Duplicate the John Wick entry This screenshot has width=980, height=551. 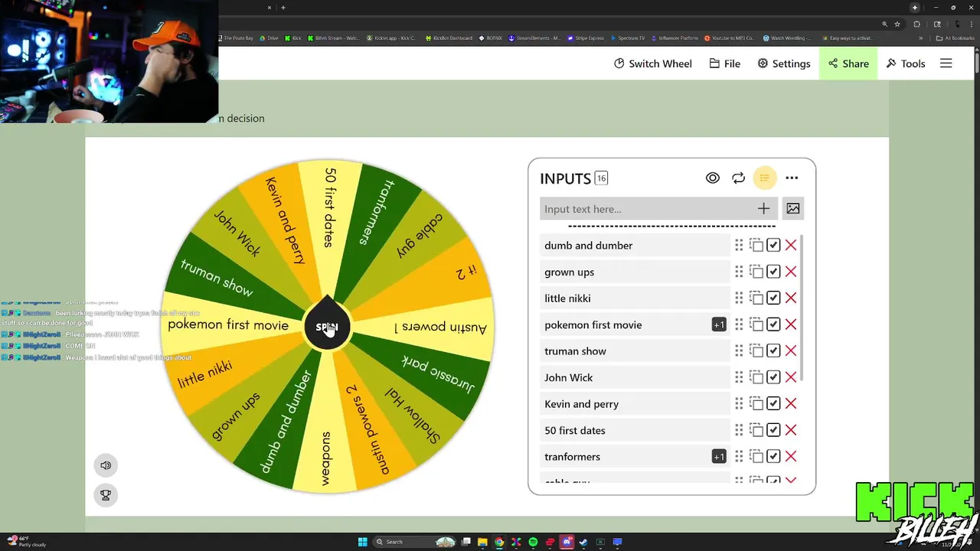tap(756, 377)
